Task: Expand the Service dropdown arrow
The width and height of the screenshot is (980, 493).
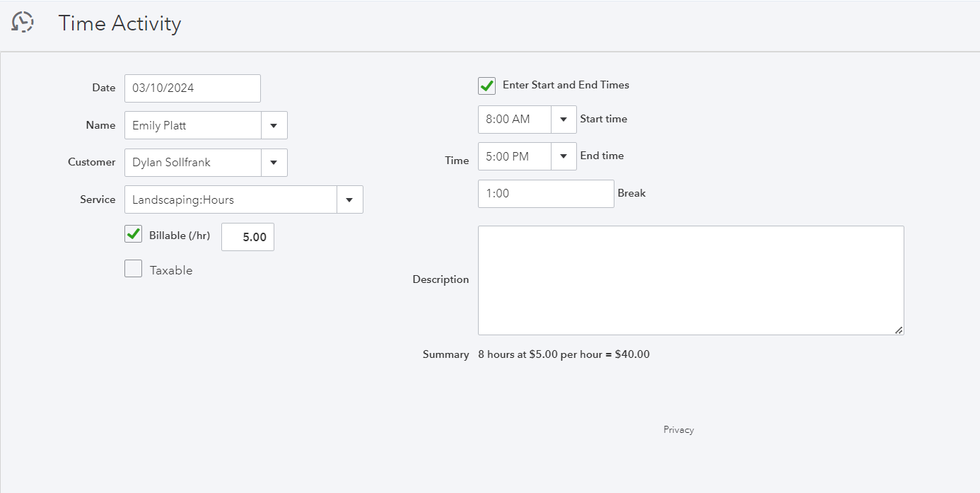Action: [x=349, y=199]
